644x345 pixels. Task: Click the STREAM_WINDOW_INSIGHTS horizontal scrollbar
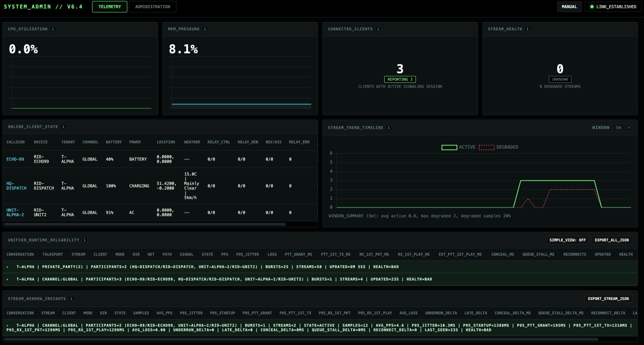[301, 339]
